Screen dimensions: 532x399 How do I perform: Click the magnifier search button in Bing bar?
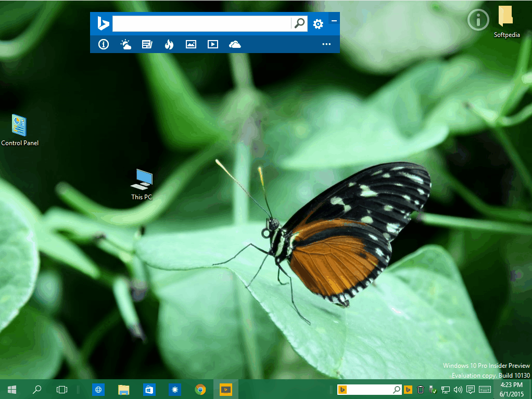click(x=299, y=23)
